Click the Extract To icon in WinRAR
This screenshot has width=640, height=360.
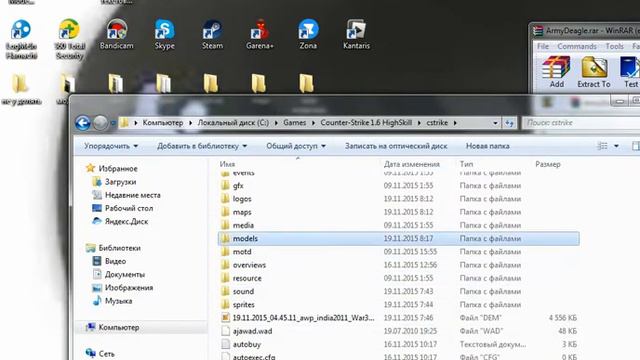point(594,72)
